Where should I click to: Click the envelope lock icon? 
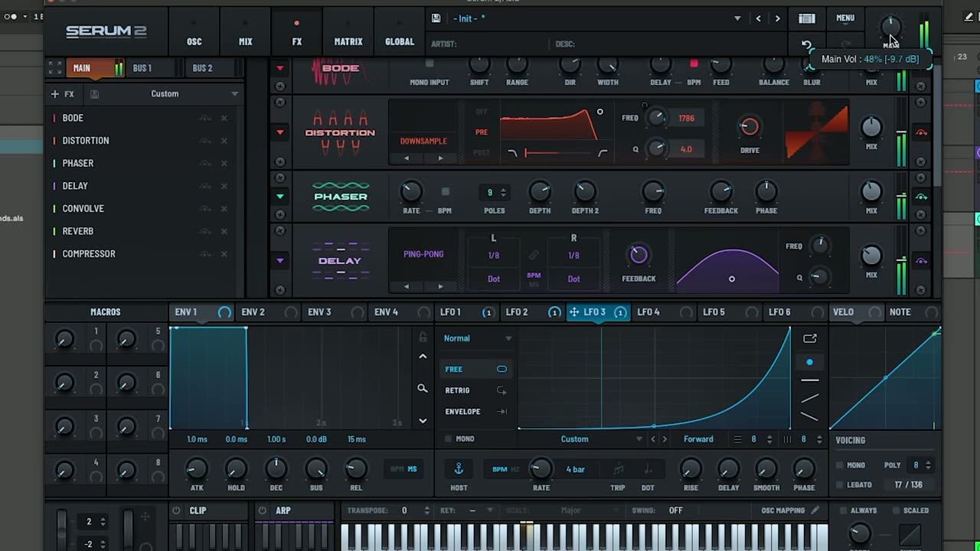coord(423,337)
